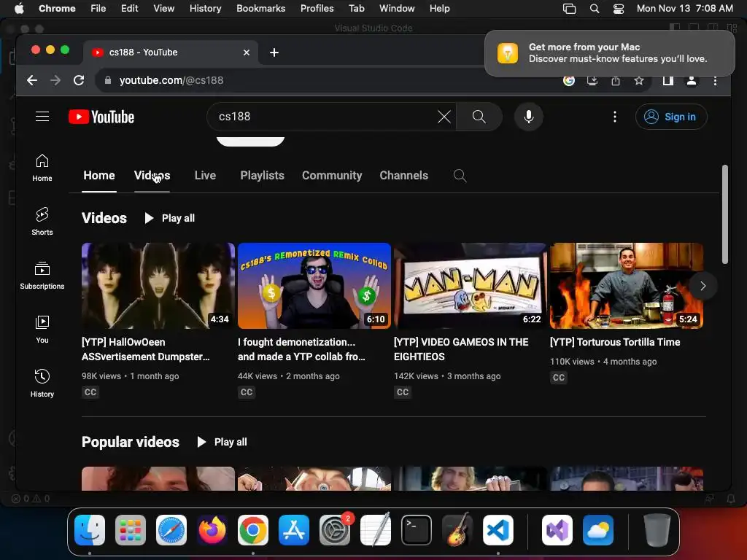Toggle Chrome side panel
Image resolution: width=747 pixels, height=560 pixels.
click(x=668, y=80)
